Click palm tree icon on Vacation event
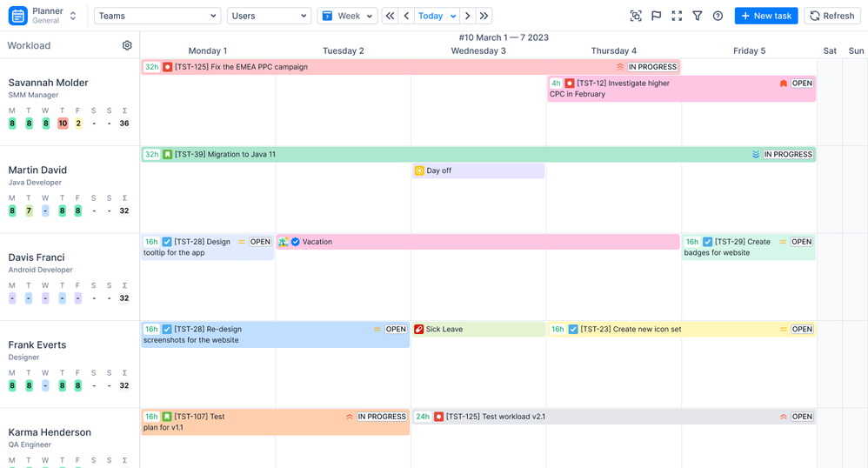Screen dimensions: 868x468 (x=284, y=242)
